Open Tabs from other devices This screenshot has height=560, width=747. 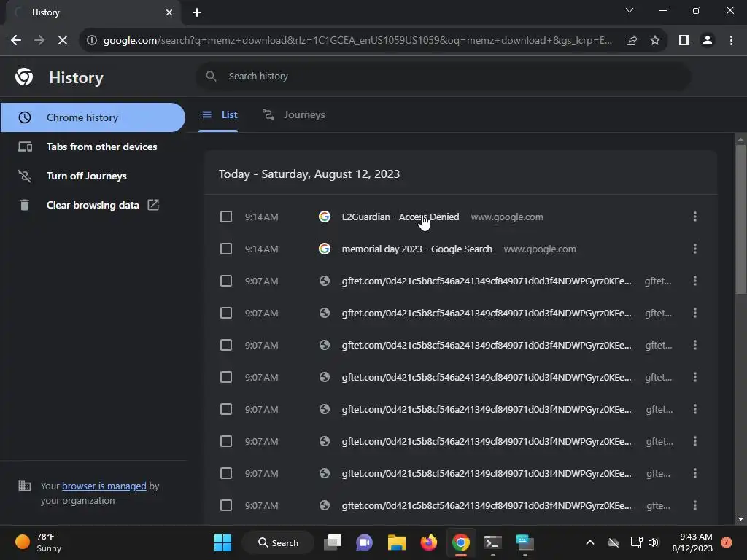tap(93, 147)
